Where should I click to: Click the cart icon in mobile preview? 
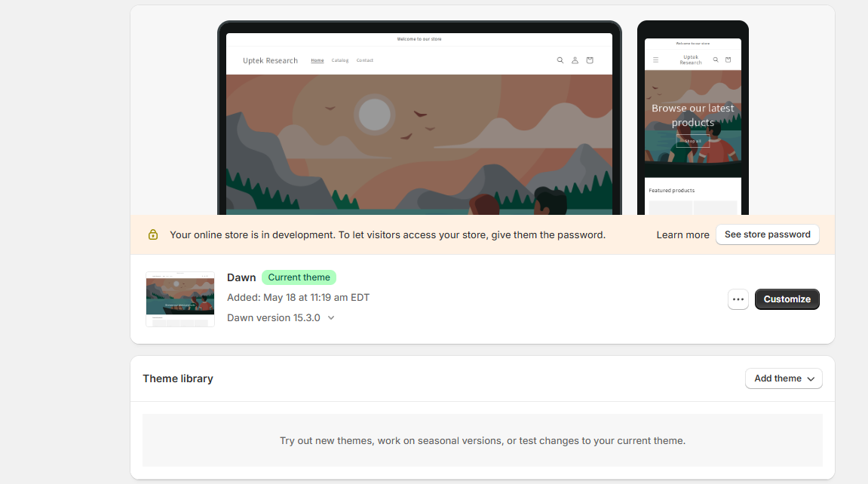tap(728, 60)
